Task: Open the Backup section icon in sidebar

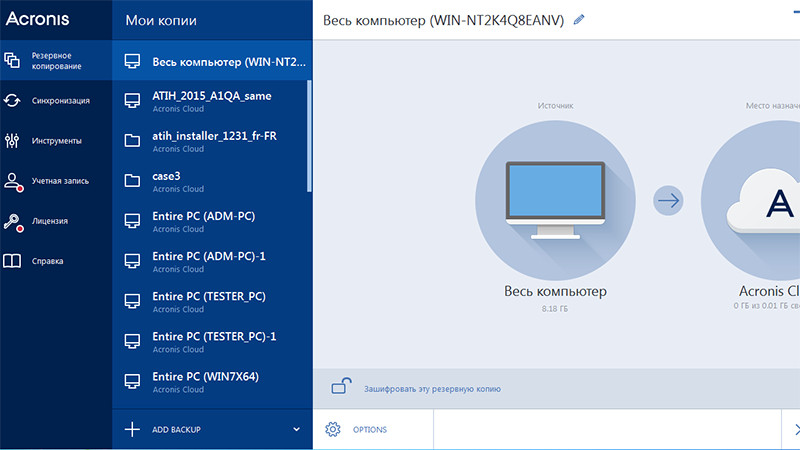Action: (12, 60)
